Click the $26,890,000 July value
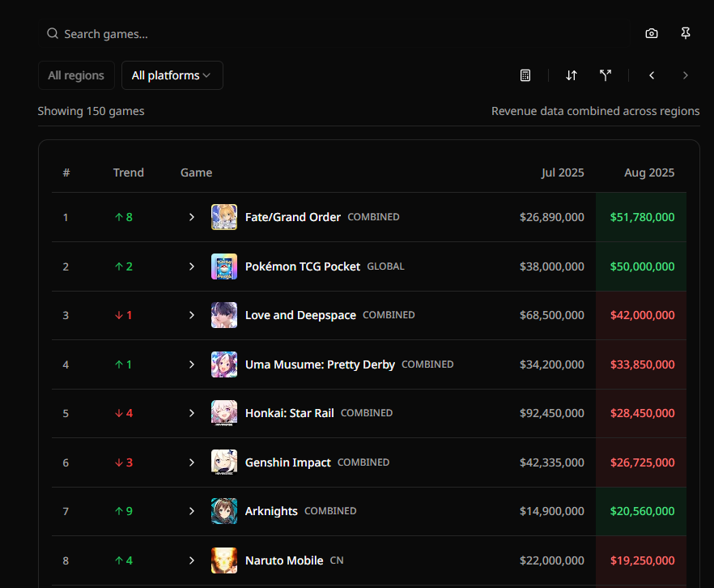The width and height of the screenshot is (714, 588). 552,217
